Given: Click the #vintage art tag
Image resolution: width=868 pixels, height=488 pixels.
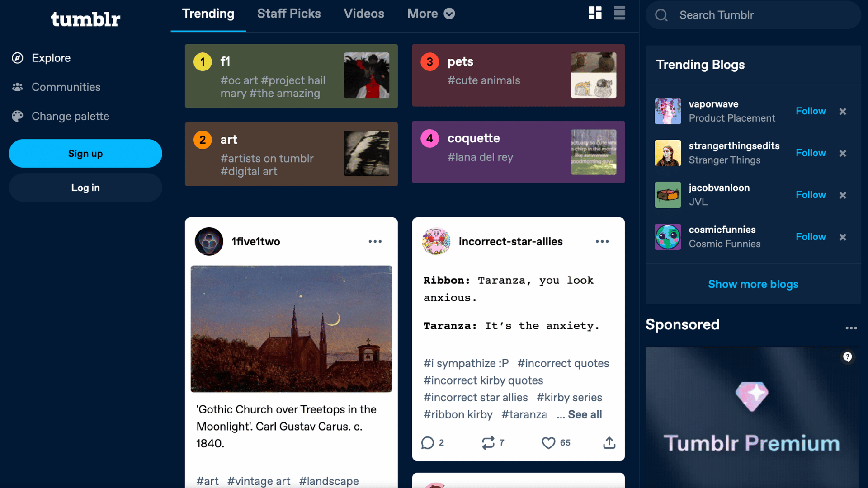Looking at the screenshot, I should (x=259, y=481).
